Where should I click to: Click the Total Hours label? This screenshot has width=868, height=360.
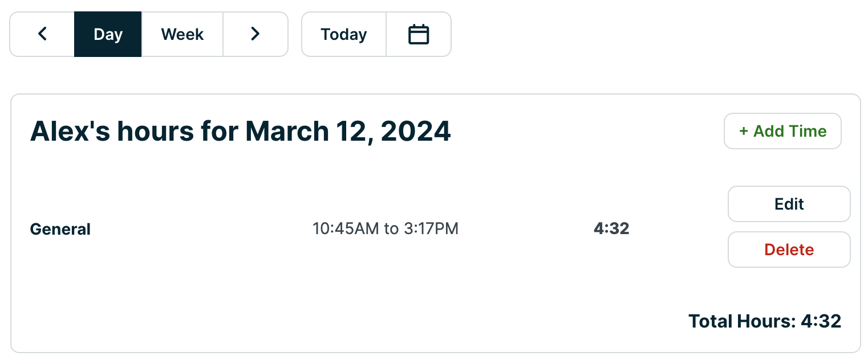tap(741, 321)
